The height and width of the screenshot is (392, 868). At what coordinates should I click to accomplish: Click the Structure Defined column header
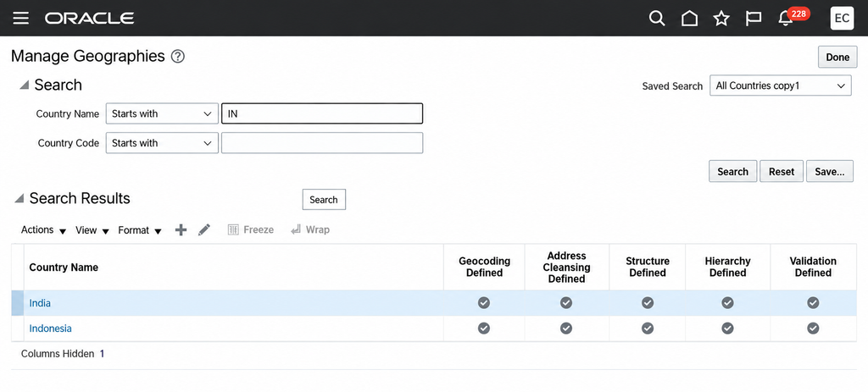click(x=648, y=267)
